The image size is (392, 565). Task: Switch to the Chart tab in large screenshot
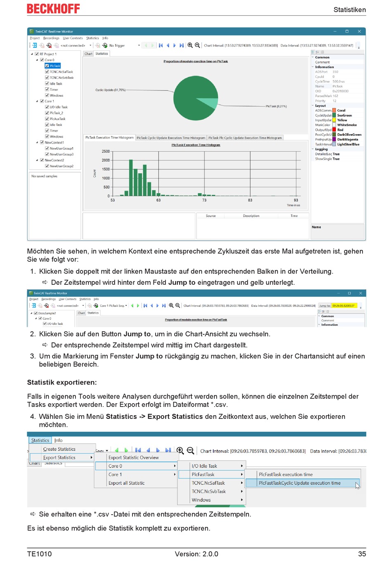point(89,54)
